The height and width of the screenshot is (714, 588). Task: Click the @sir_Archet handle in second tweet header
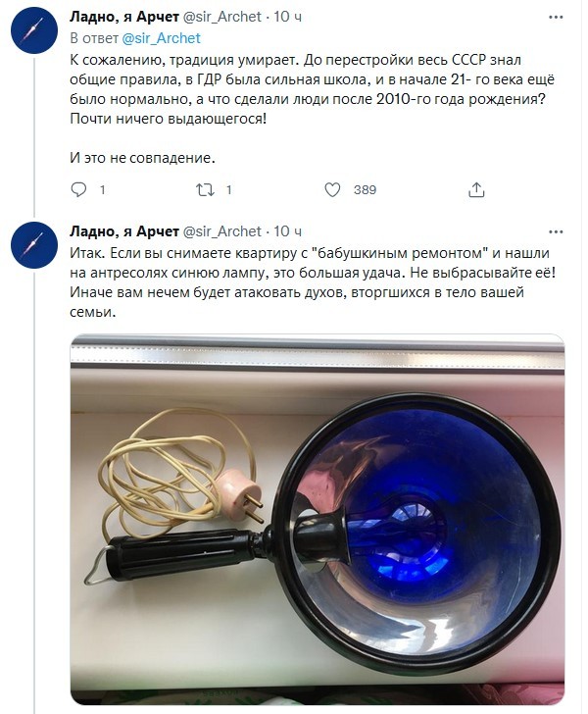[x=222, y=231]
